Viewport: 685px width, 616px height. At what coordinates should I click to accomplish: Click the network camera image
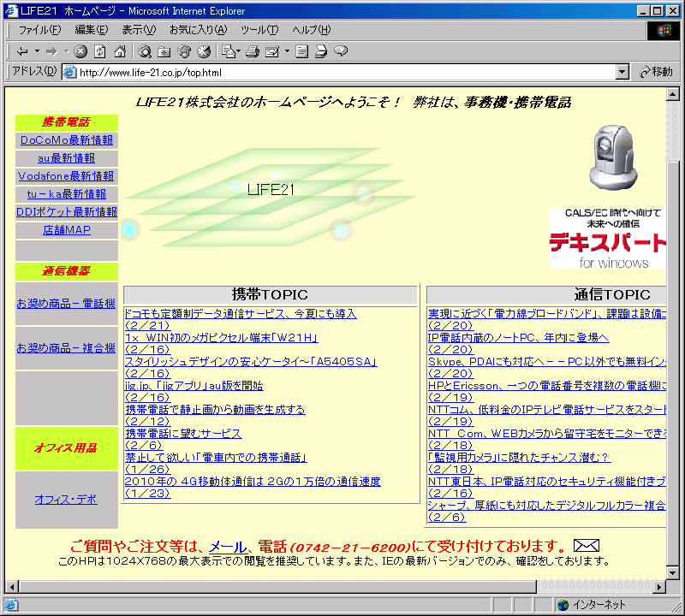click(x=613, y=157)
